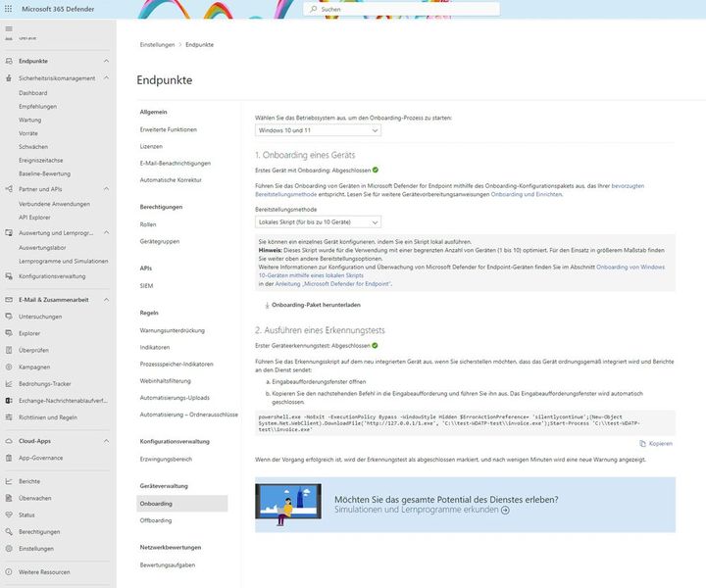706x588 pixels.
Task: Click the Bedrohungs-Tracker chart icon
Action: point(9,383)
